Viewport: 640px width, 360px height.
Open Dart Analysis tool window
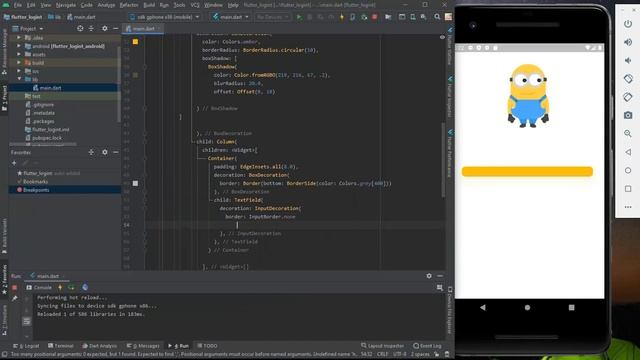pos(99,346)
